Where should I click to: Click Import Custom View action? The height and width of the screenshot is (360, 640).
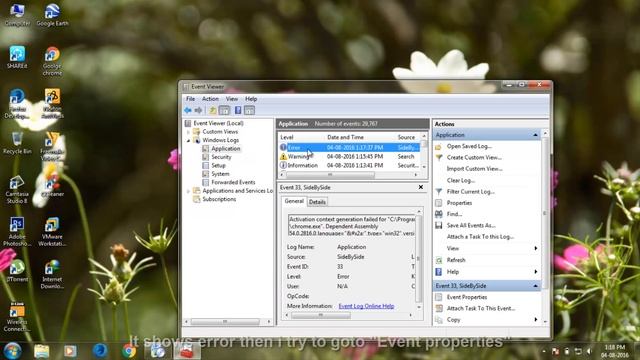pyautogui.click(x=474, y=169)
